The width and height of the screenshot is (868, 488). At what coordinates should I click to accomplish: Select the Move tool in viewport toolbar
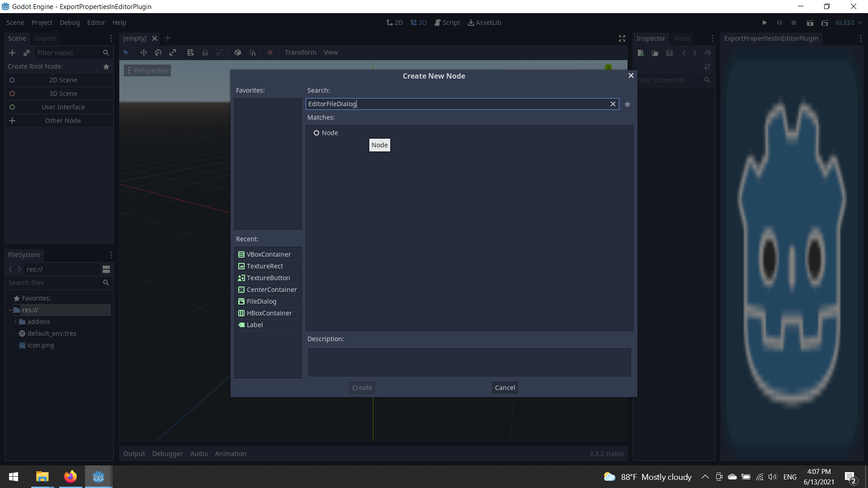144,52
